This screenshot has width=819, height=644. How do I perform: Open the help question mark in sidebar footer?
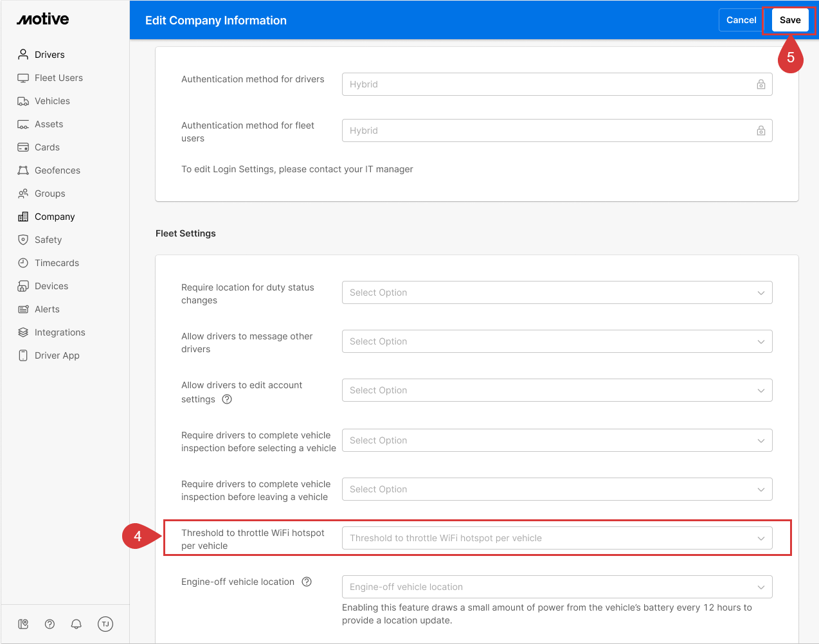coord(50,624)
